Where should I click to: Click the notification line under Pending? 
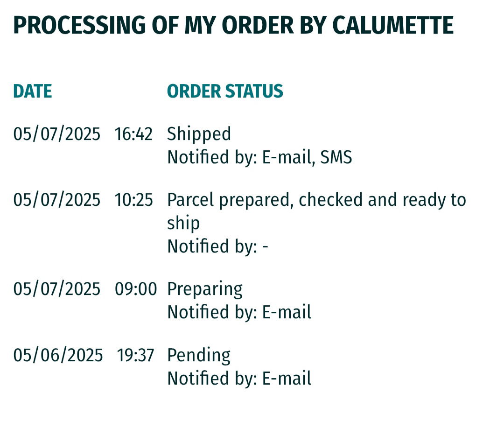pyautogui.click(x=239, y=379)
